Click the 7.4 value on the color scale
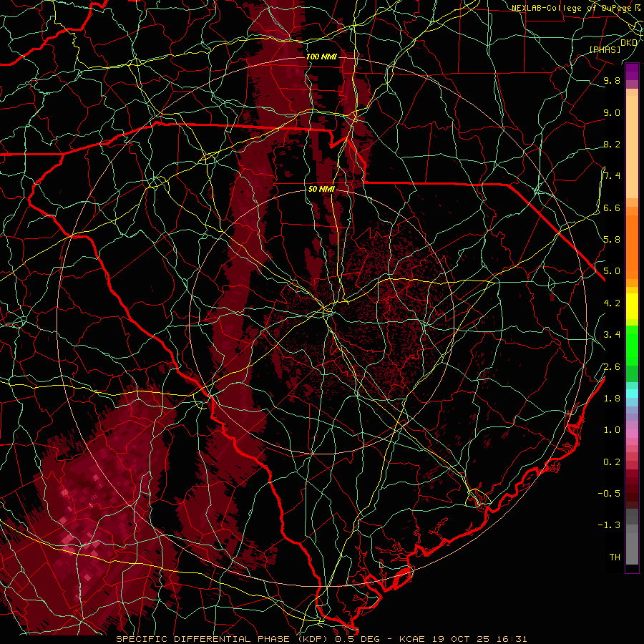The height and width of the screenshot is (644, 644). pos(612,176)
